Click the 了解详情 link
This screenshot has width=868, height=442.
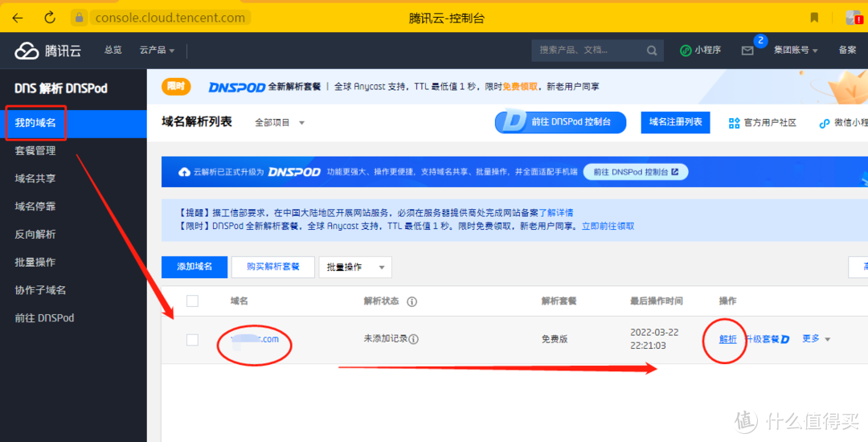pyautogui.click(x=556, y=212)
